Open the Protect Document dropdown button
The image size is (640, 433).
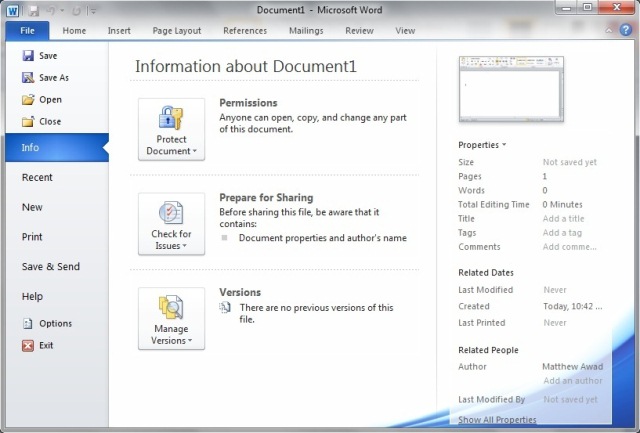click(x=171, y=129)
